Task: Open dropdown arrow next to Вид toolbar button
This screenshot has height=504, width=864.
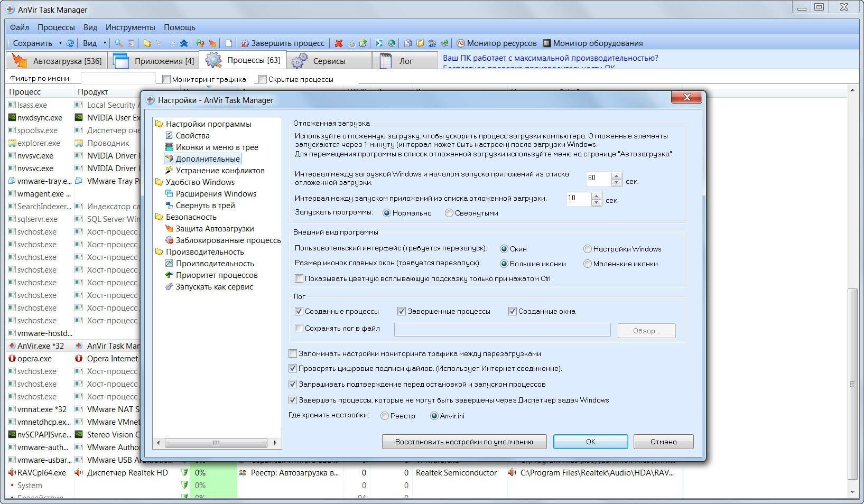Action: 105,43
